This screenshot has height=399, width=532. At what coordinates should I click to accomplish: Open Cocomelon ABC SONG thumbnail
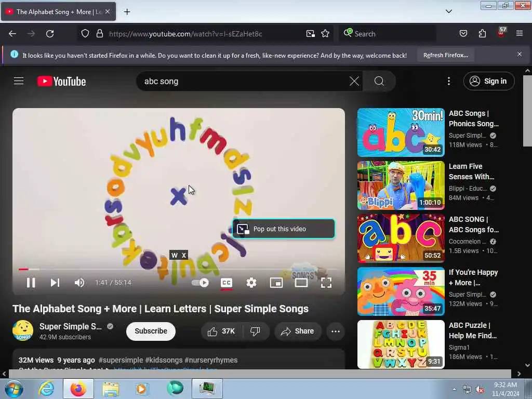pos(401,238)
